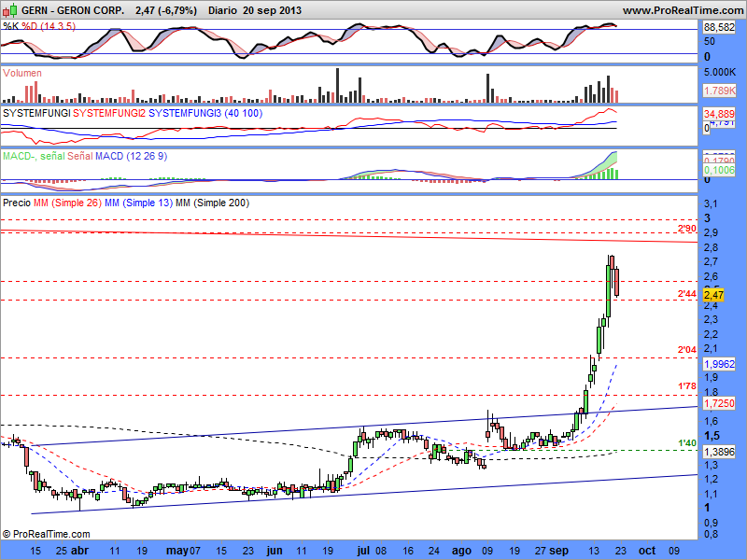
Task: Select the "1,7250" red average value box
Action: click(x=719, y=403)
